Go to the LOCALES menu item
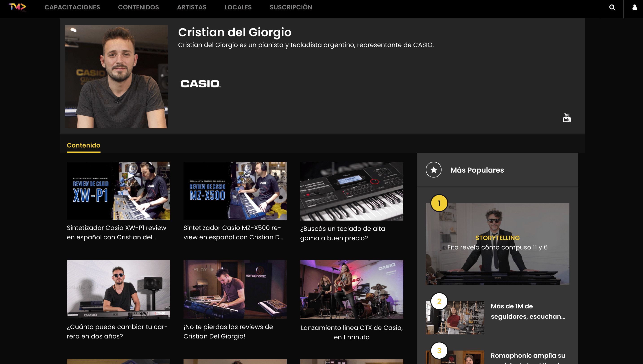 tap(238, 7)
